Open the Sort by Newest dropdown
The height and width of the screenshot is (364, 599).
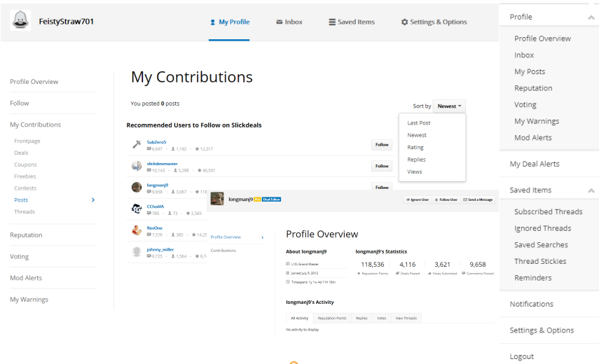449,106
